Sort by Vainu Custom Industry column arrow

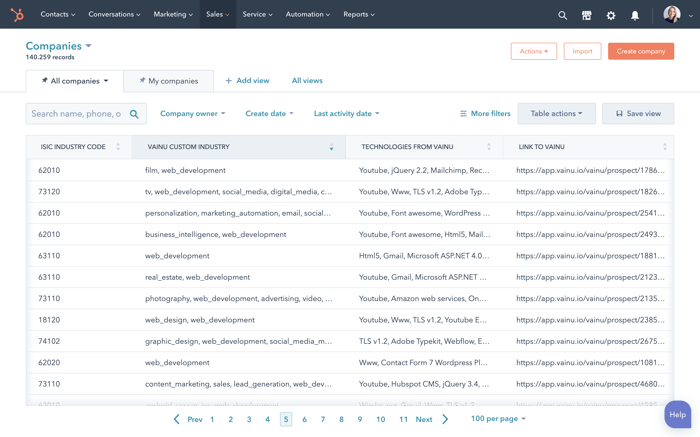pyautogui.click(x=331, y=147)
